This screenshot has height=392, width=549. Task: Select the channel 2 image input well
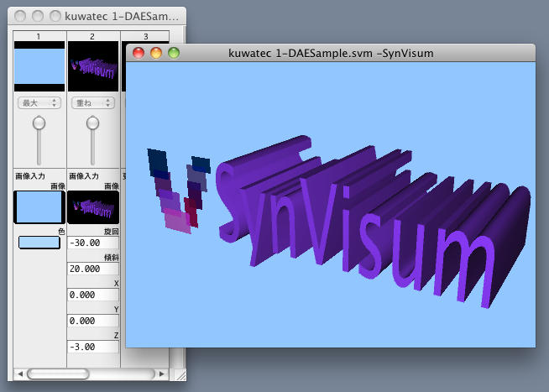point(92,206)
